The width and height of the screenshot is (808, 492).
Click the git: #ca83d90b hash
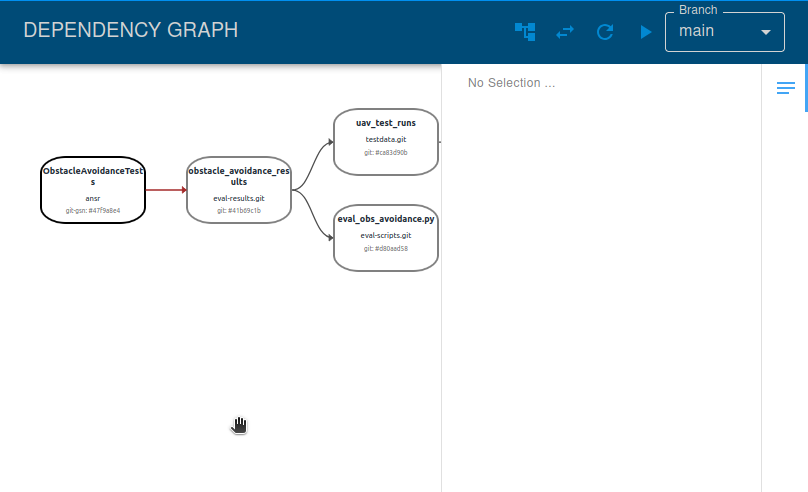tap(386, 152)
